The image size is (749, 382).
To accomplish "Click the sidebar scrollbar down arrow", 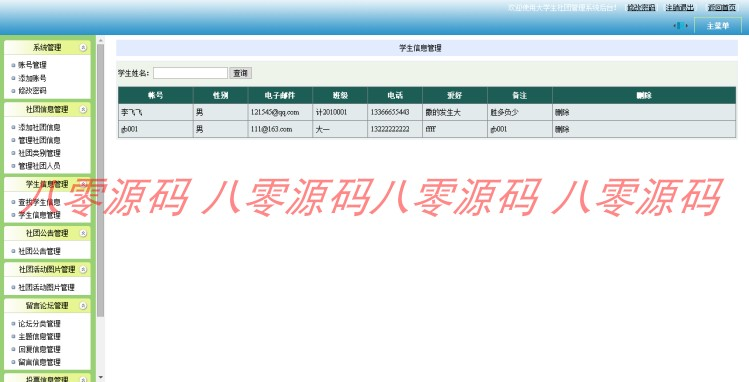I will 100,377.
